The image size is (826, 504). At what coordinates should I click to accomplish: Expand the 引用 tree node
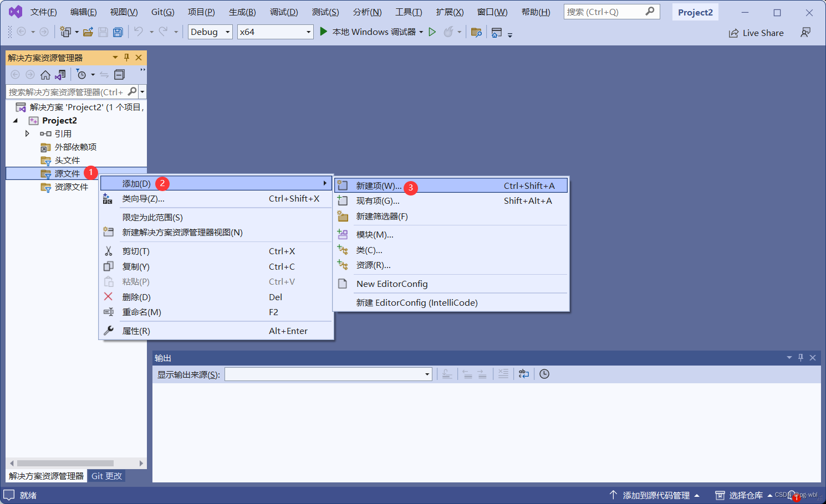[x=27, y=133]
